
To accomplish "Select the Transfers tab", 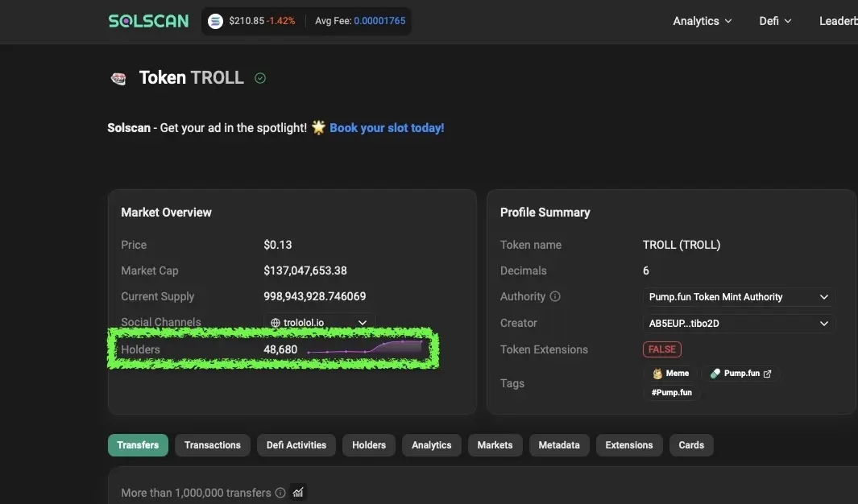I will [138, 445].
